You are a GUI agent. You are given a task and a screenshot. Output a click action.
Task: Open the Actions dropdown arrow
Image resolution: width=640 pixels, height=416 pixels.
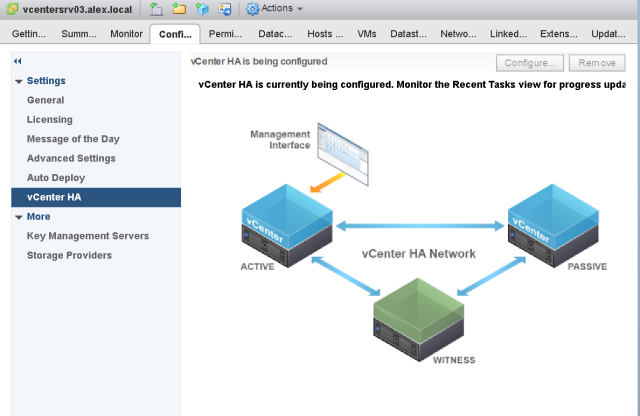click(300, 9)
